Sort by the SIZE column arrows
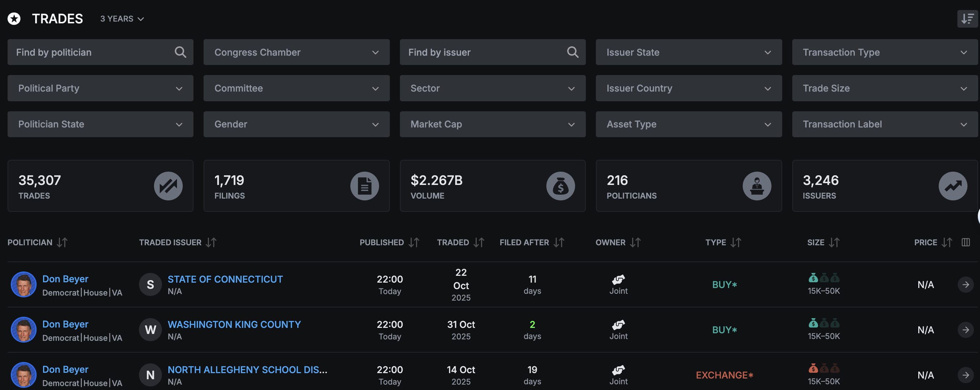Screen dimensions: 980x390 [834, 242]
